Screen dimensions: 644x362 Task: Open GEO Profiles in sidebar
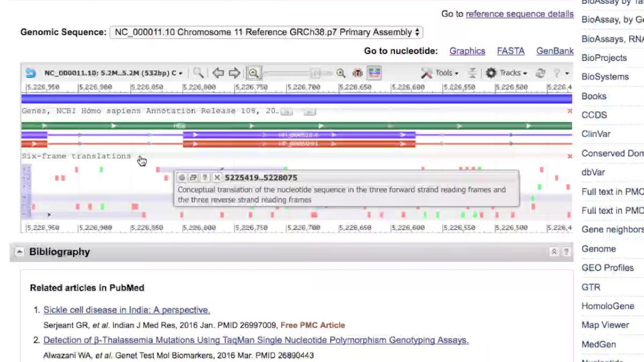(607, 268)
